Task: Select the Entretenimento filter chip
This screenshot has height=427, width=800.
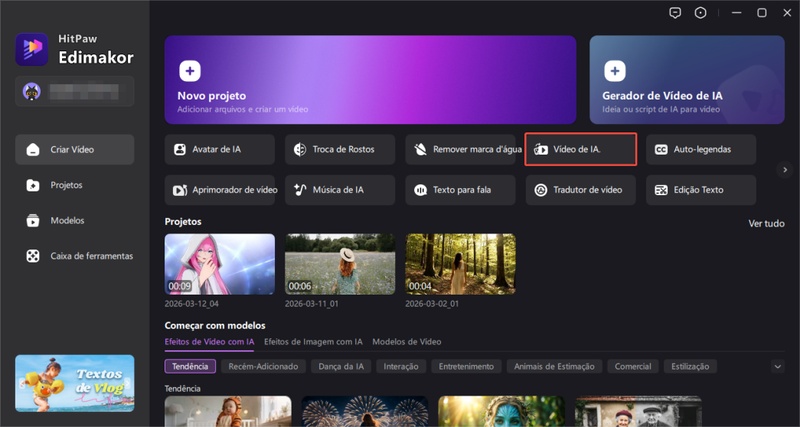Action: pyautogui.click(x=466, y=366)
